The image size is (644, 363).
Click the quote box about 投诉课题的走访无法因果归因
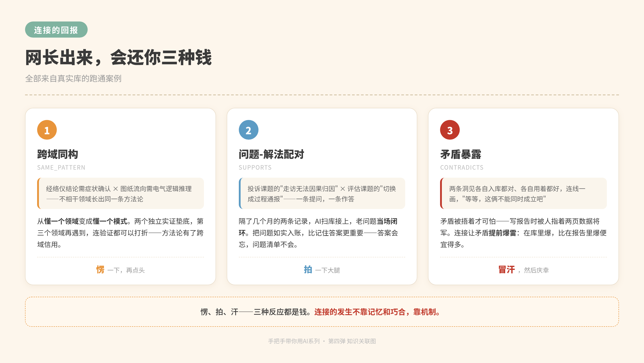pyautogui.click(x=322, y=193)
